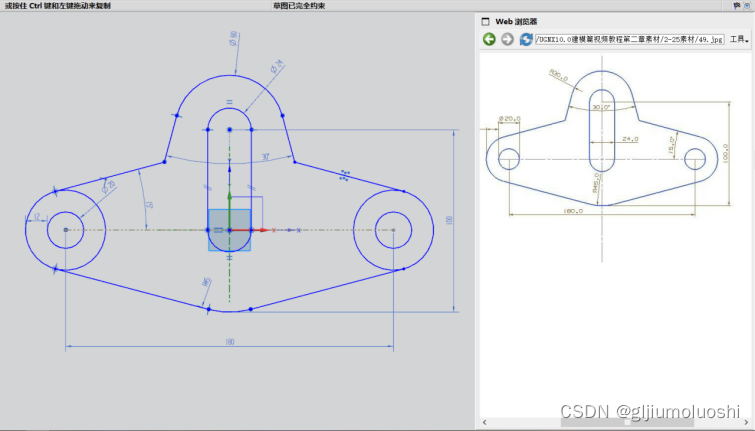Screen dimensions: 755x431
Task: Click the equal constraint symbol above the slot
Action: pyautogui.click(x=230, y=102)
